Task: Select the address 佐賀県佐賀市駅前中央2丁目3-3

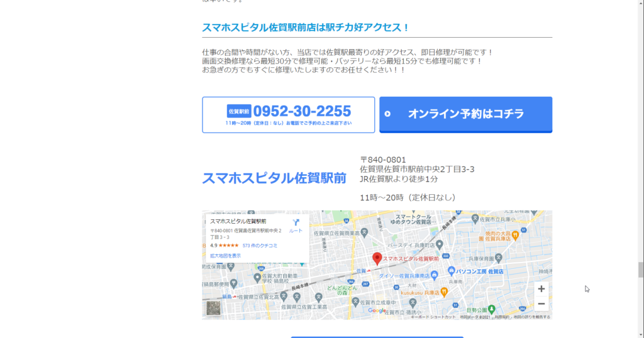Action: coord(418,169)
